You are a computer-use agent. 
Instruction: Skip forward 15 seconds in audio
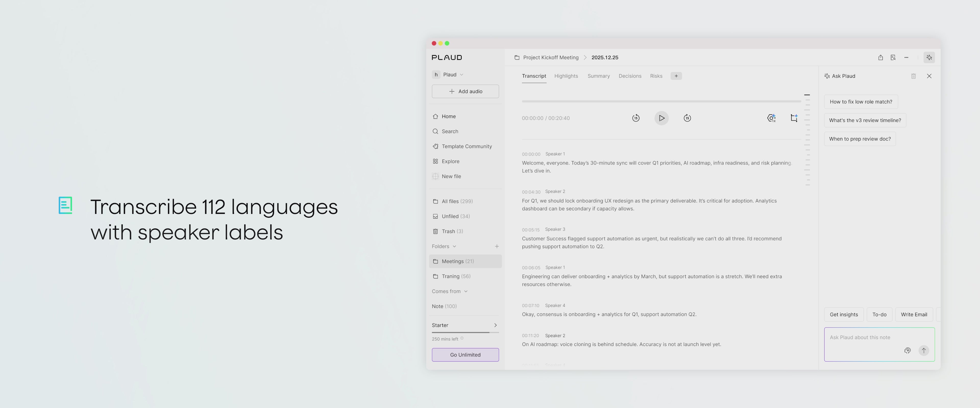coord(687,118)
